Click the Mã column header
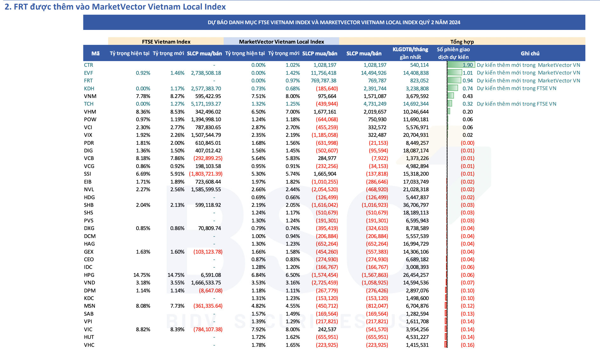 pyautogui.click(x=95, y=53)
